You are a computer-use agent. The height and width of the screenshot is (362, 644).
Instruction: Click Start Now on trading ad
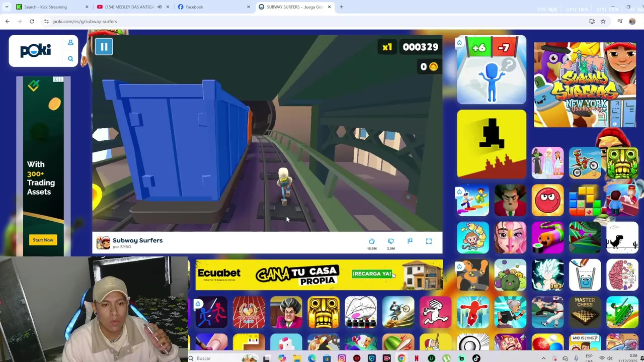[x=43, y=240]
